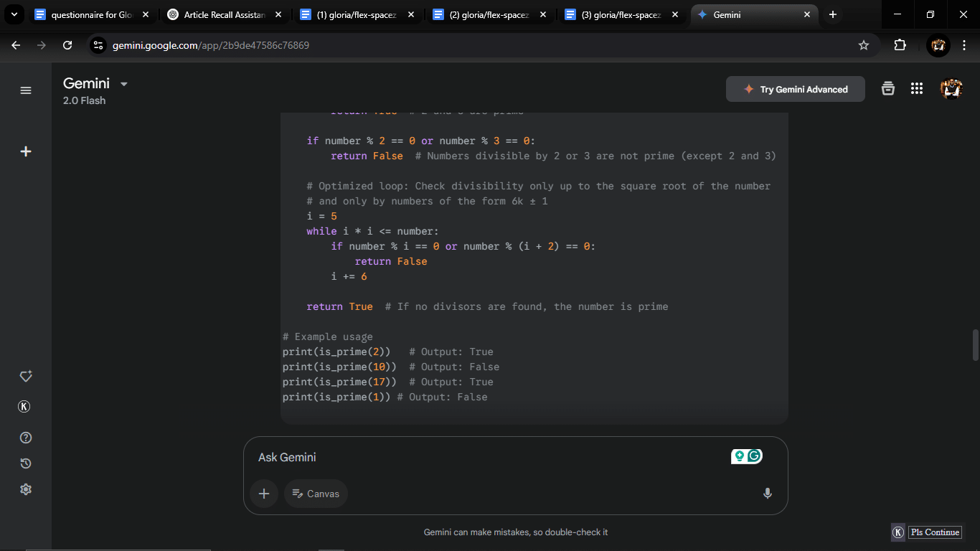This screenshot has width=980, height=551.
Task: Open Activity history clock icon
Action: 26,463
